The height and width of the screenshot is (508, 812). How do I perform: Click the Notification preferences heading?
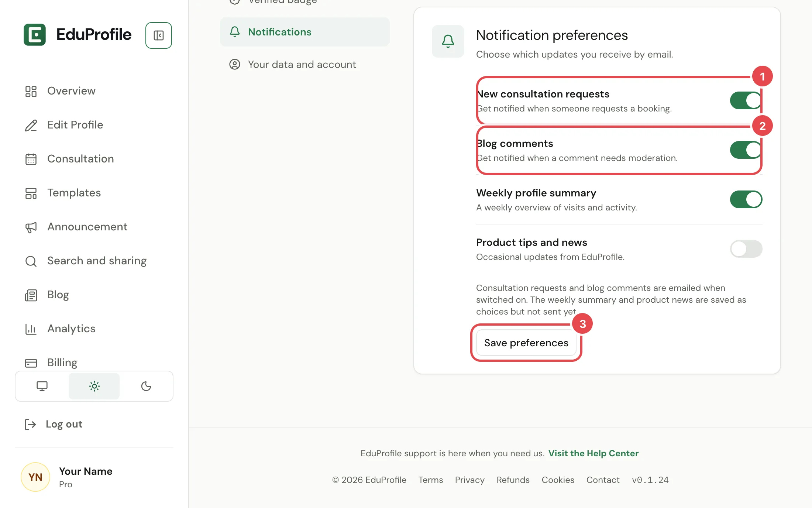pyautogui.click(x=552, y=35)
